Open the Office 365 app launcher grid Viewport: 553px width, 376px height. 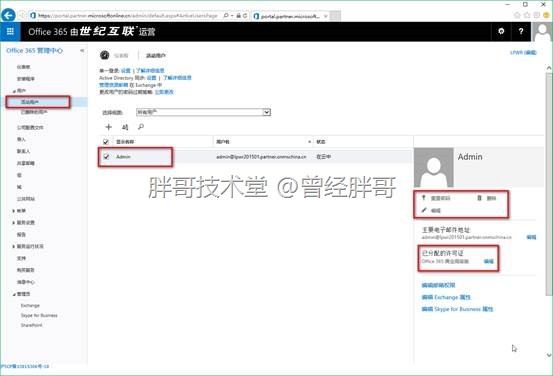pyautogui.click(x=10, y=31)
